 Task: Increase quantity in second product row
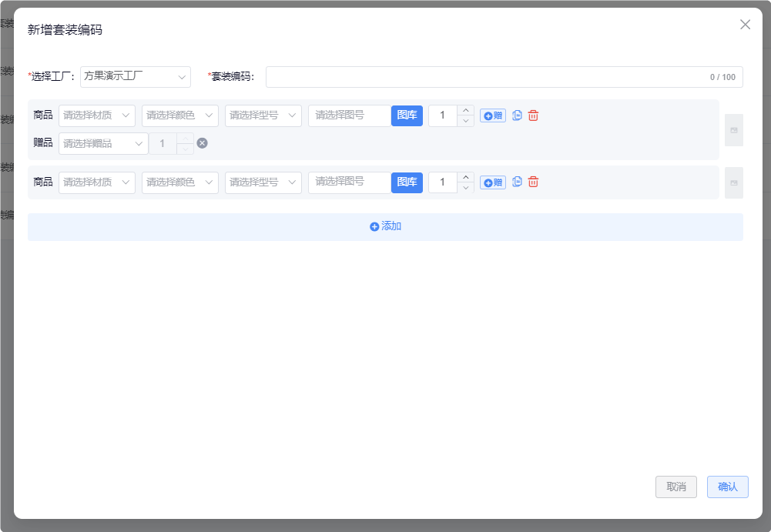[466, 177]
